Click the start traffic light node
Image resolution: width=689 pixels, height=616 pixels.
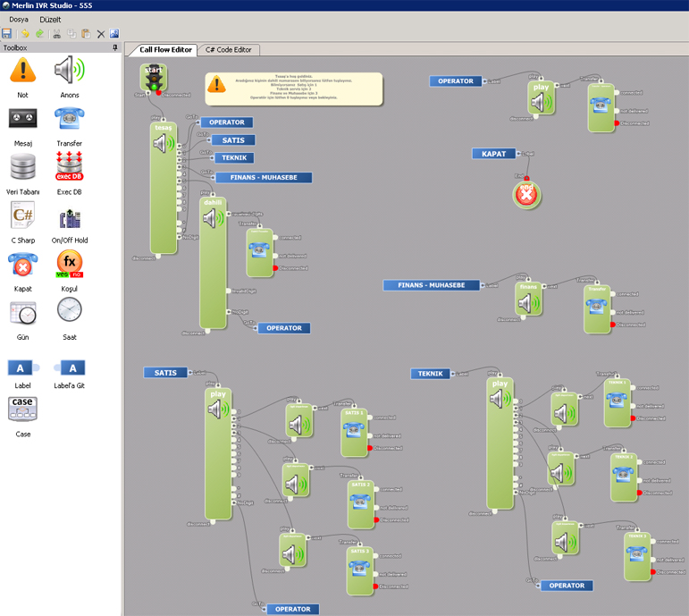[x=154, y=78]
